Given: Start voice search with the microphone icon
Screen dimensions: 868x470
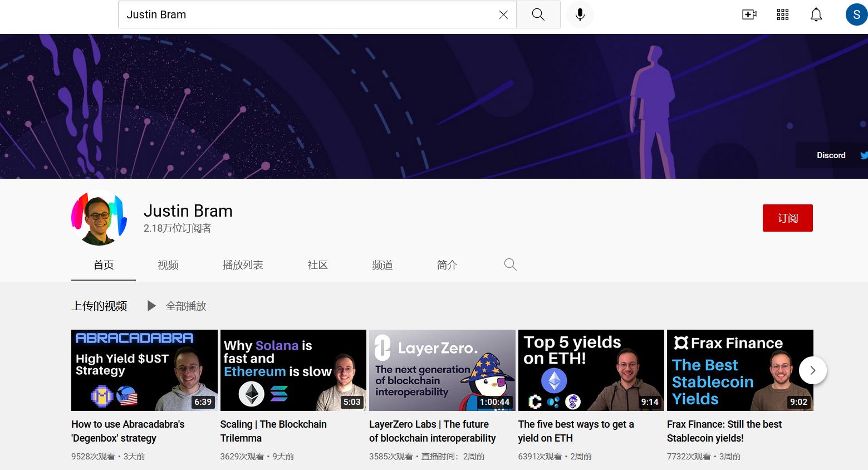Looking at the screenshot, I should [580, 14].
